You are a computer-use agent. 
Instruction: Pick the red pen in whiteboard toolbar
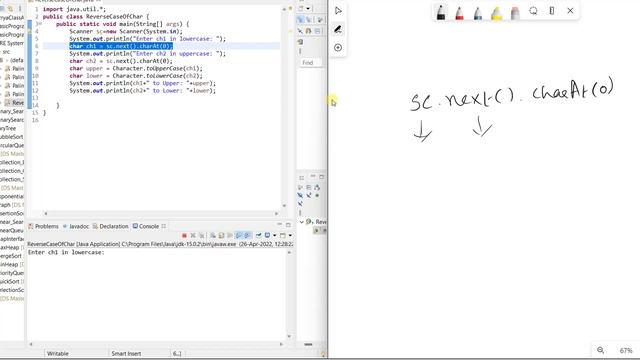(x=459, y=12)
